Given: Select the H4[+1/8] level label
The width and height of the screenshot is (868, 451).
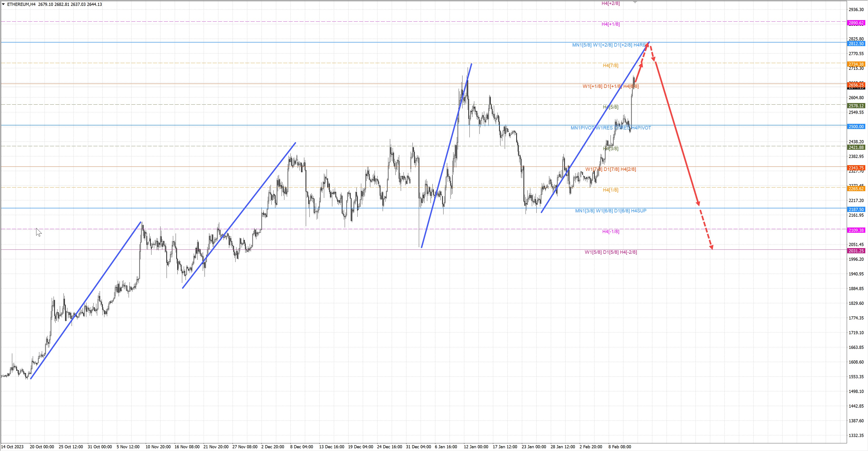Looking at the screenshot, I should [611, 24].
